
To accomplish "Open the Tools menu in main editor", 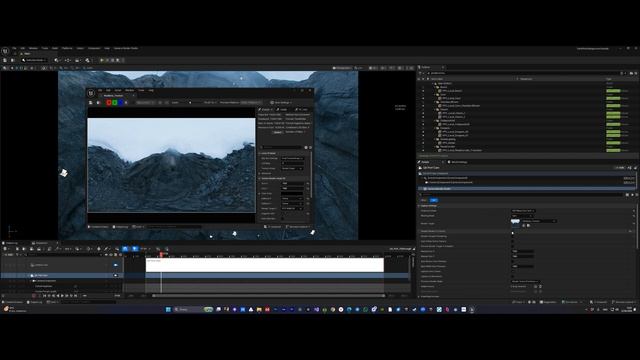I will 44,48.
